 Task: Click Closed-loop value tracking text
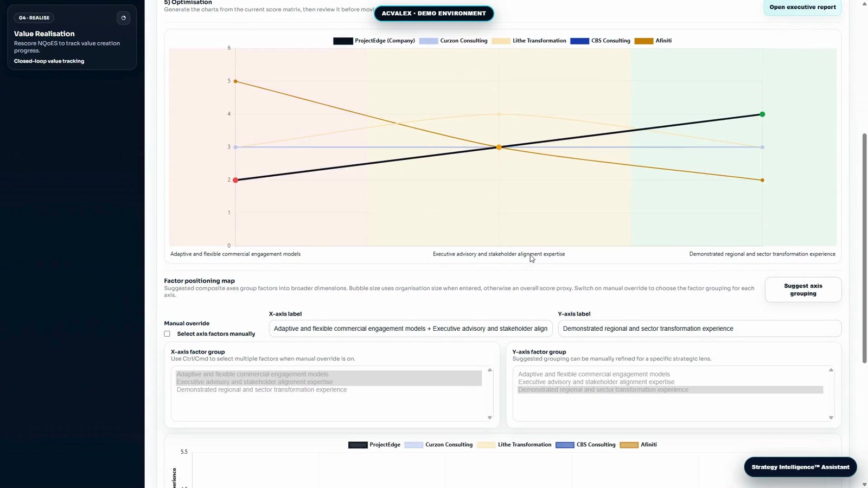point(49,61)
